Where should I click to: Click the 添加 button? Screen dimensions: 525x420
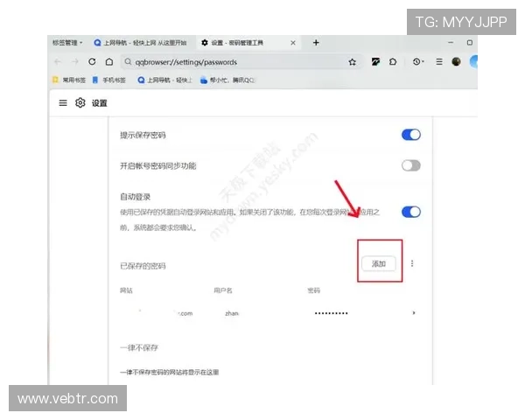[379, 264]
